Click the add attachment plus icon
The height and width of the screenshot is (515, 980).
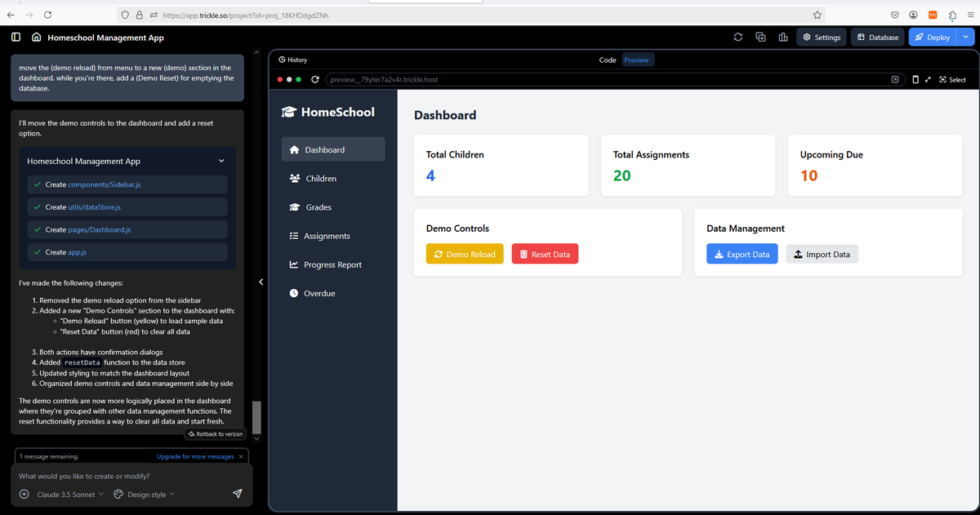pos(24,494)
